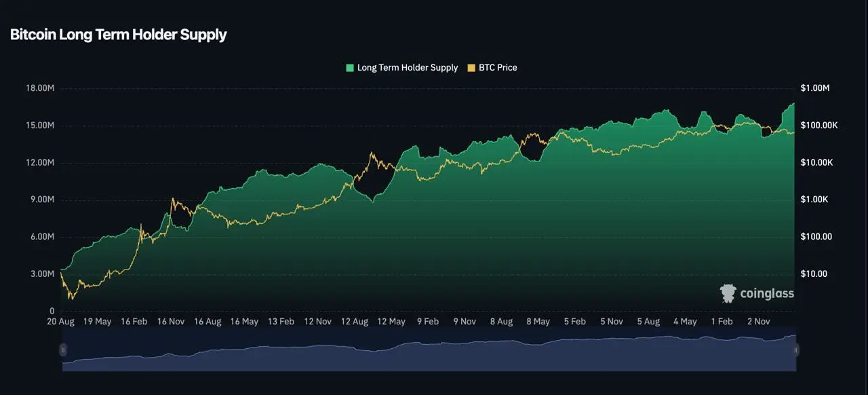
Task: Toggle the Long Term Holder Supply series label
Action: [x=408, y=68]
